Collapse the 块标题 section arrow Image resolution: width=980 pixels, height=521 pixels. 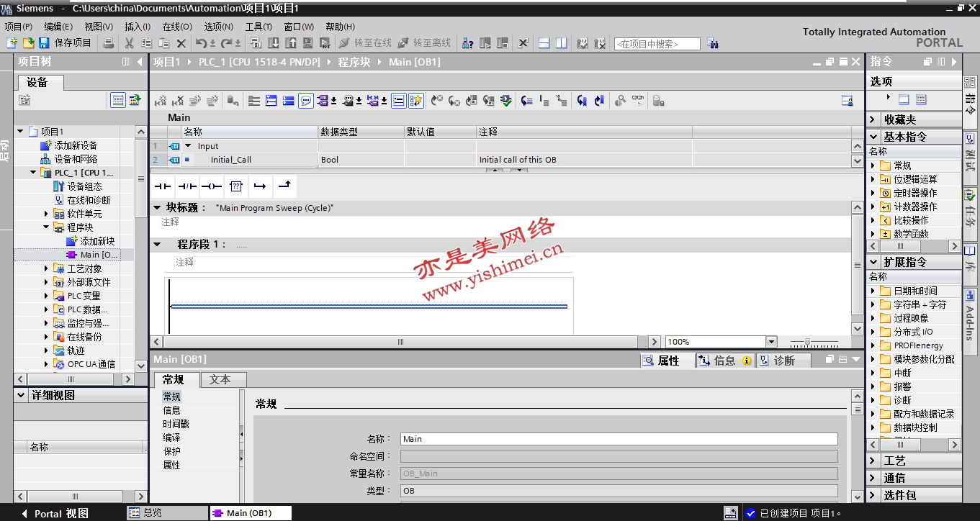coord(157,207)
